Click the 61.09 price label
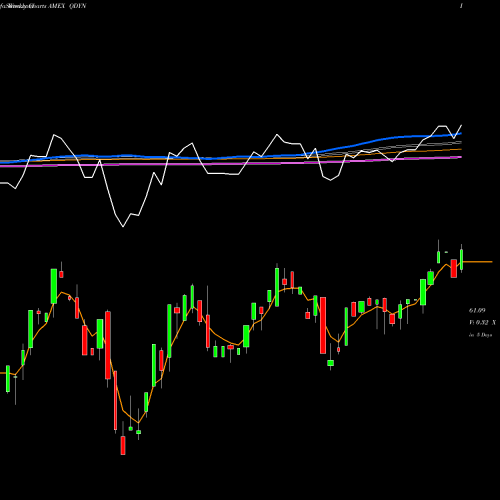Viewport: 500px width, 500px height. 477,311
